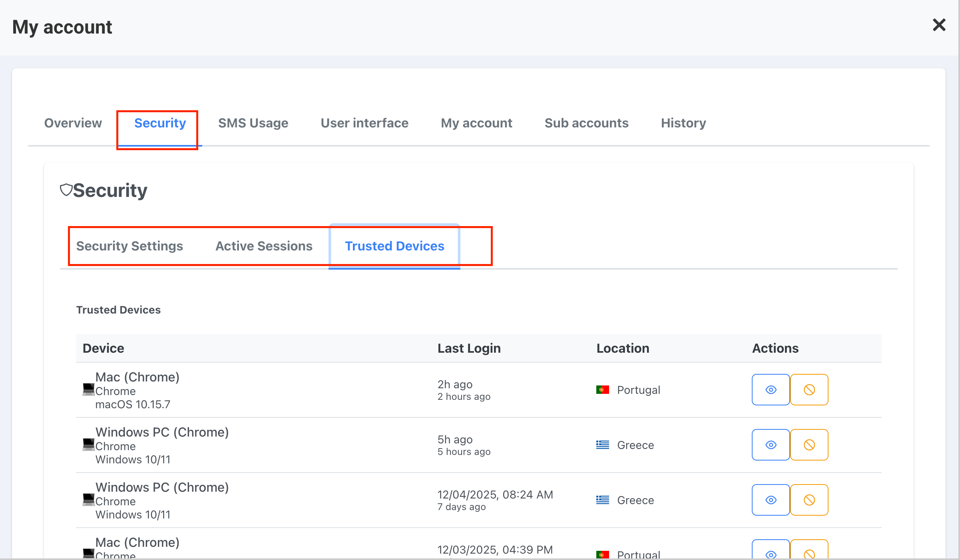Click Greece flag in 12/04/2025 row
Screen dimensions: 960x560
tap(602, 500)
